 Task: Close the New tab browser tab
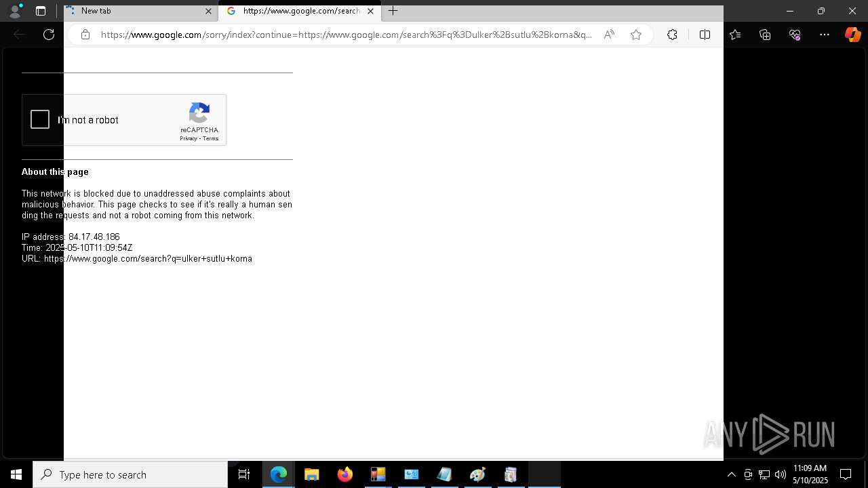(208, 11)
